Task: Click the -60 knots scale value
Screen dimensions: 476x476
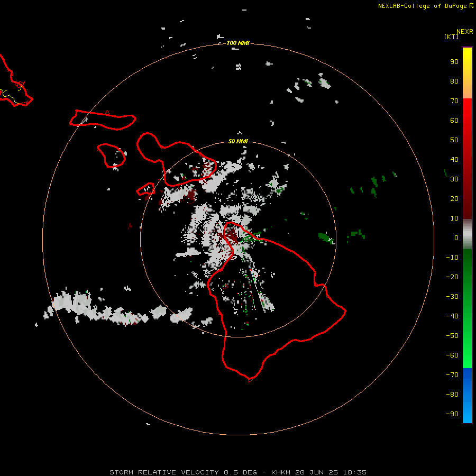Action: (x=452, y=355)
